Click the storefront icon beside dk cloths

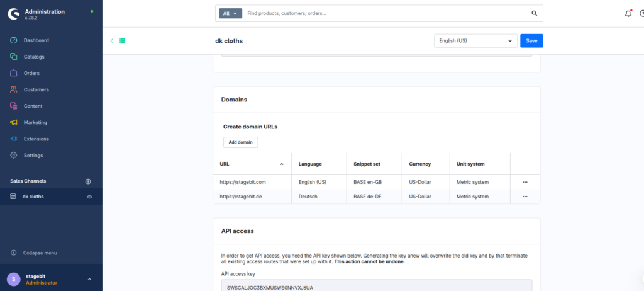tap(13, 197)
